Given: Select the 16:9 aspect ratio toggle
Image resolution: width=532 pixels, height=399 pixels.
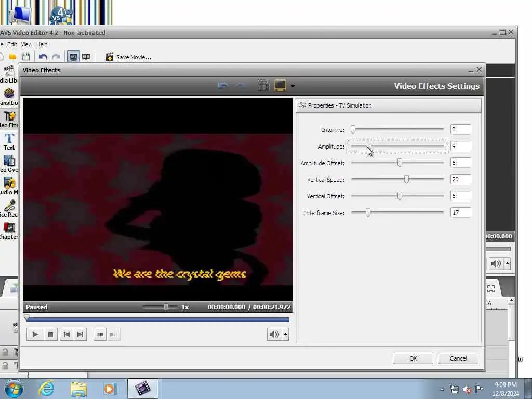Looking at the screenshot, I should coord(86,57).
